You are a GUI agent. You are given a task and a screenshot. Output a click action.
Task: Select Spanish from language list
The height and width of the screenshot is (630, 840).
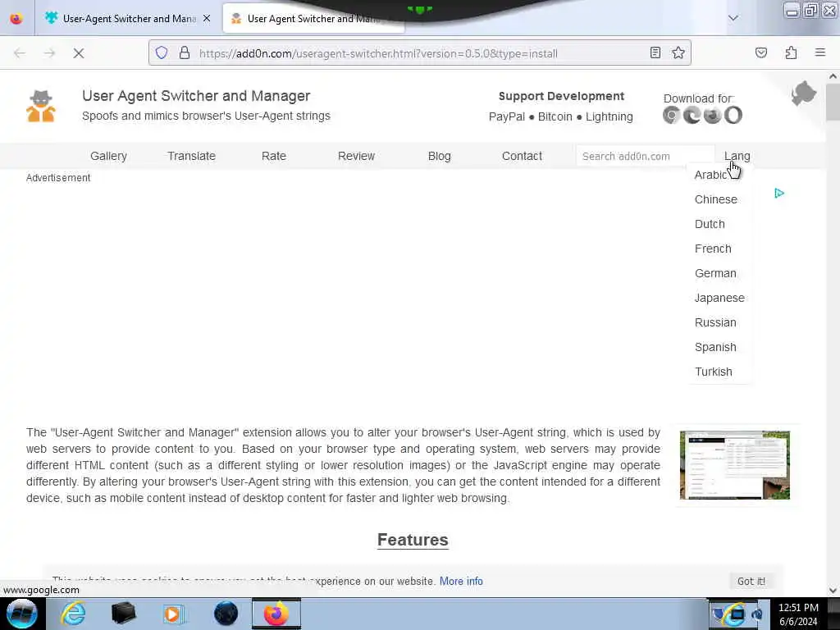point(715,347)
